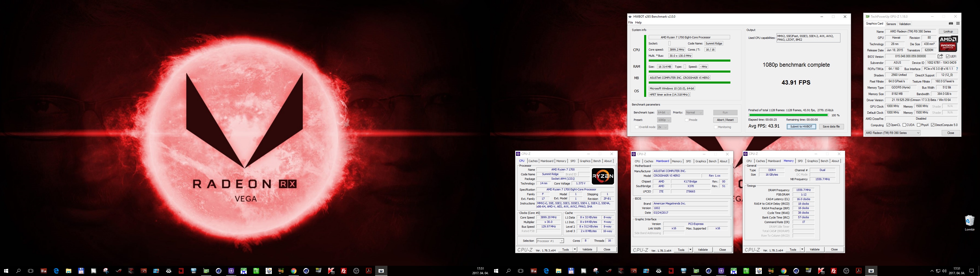Open the File menu in HWBOT x265
980x276 pixels.
pos(631,22)
